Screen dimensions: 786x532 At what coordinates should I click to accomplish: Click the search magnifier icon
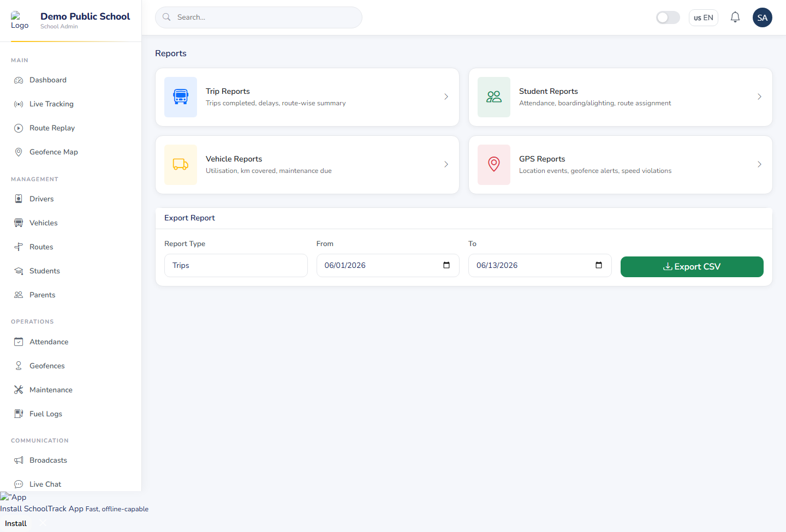click(x=166, y=17)
